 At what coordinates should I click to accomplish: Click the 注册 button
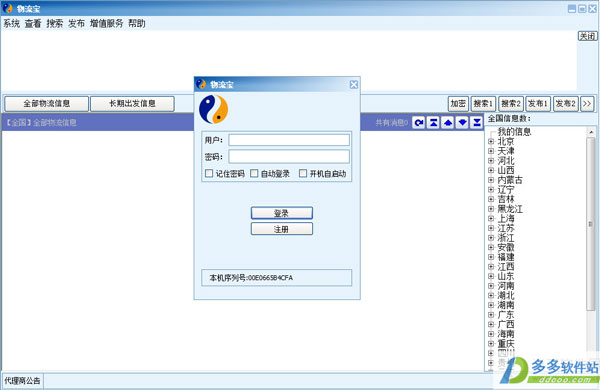[282, 229]
